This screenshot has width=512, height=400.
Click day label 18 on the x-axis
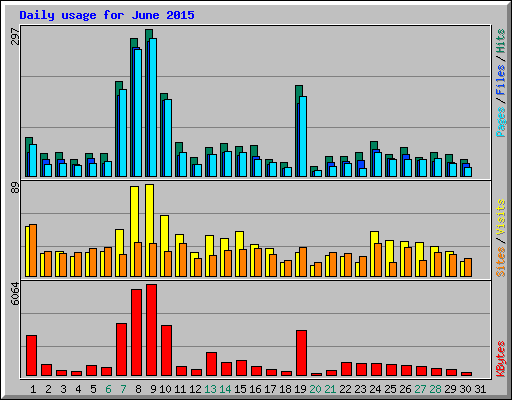[x=285, y=389]
